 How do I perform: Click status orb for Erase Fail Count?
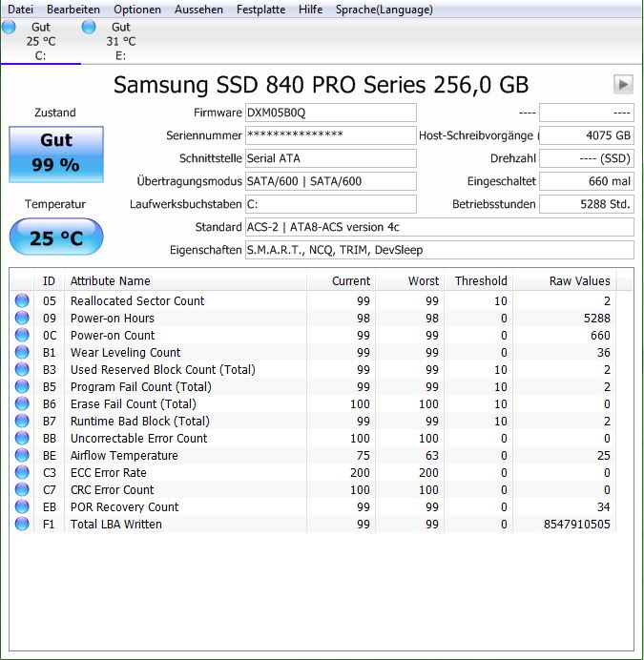click(x=22, y=403)
